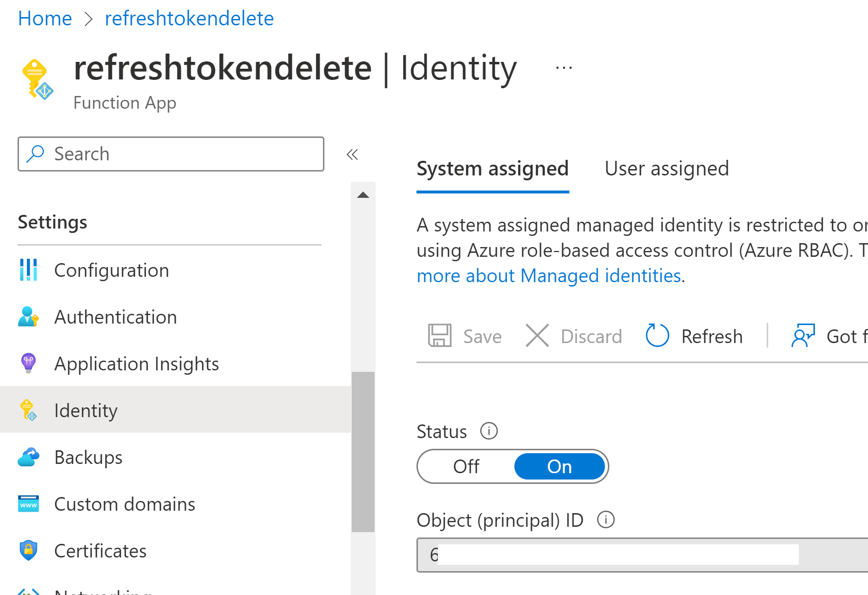Screen dimensions: 868x595
Task: Click the Discard X icon
Action: (537, 336)
